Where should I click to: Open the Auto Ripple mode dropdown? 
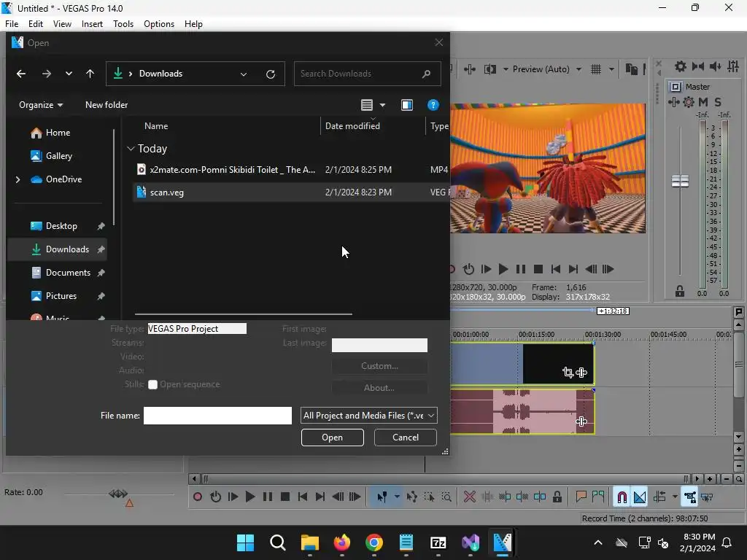[675, 497]
